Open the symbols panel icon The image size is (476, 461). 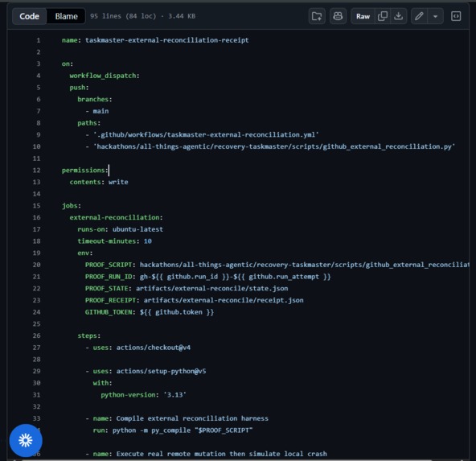point(456,16)
